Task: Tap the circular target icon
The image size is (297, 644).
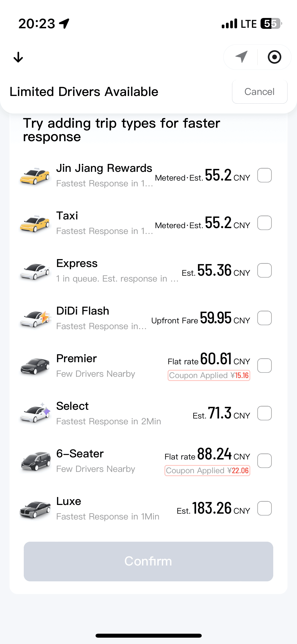Action: click(x=274, y=57)
